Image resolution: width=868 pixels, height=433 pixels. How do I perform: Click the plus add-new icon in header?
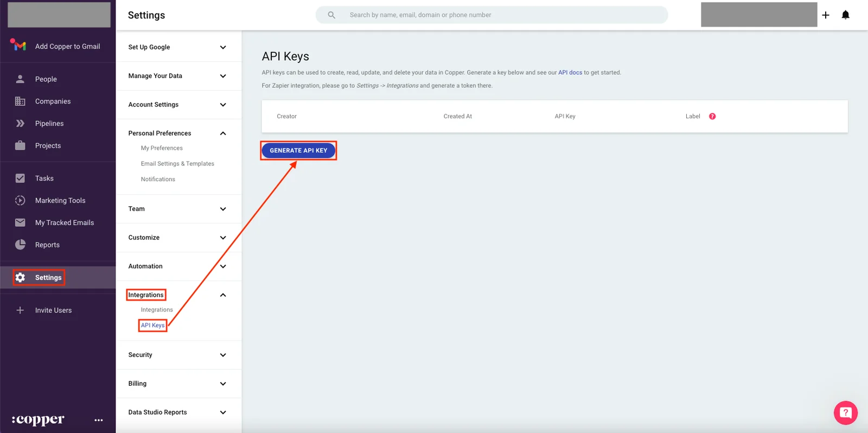(x=826, y=15)
